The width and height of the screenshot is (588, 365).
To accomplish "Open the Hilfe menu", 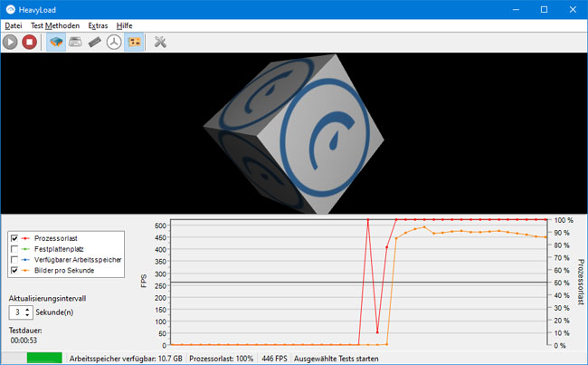I will tap(124, 25).
